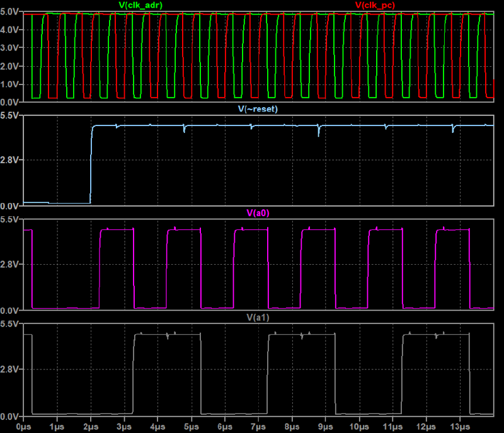Click the V(a1) trace label
Image resolution: width=504 pixels, height=433 pixels.
click(x=258, y=317)
